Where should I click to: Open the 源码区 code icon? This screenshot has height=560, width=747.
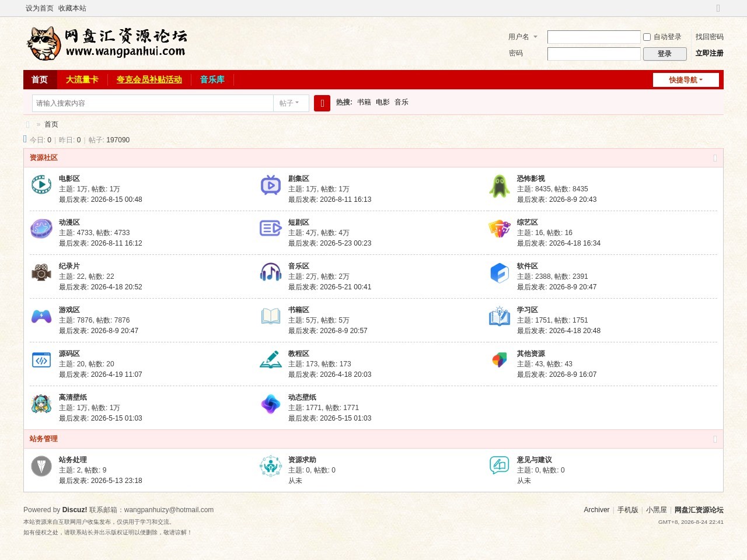[x=41, y=360]
